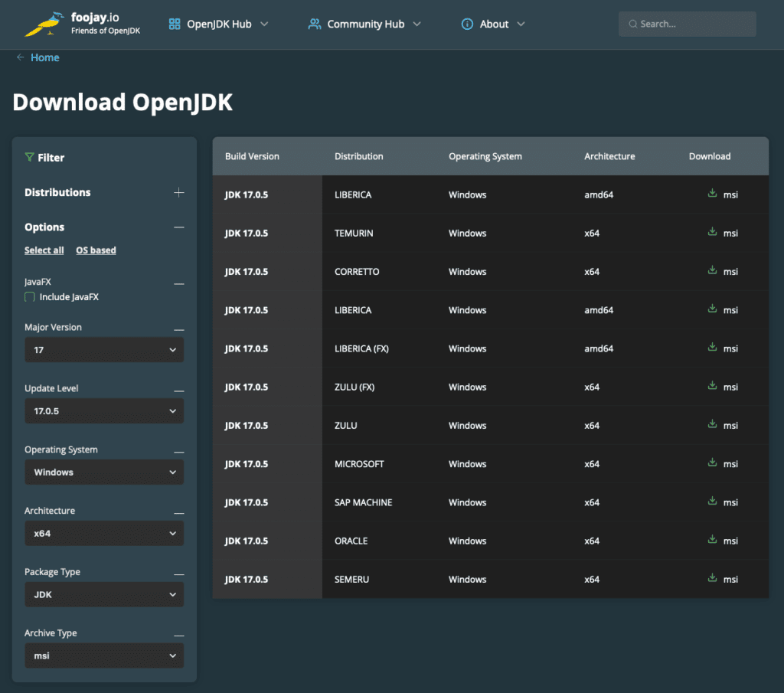Open the Operating System dropdown showing Windows
Screen dimensions: 784x693
104,472
